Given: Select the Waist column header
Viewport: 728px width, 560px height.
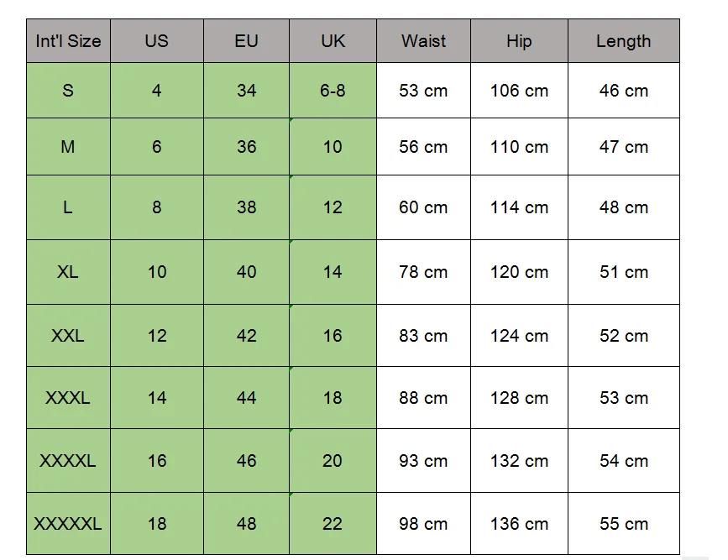Looking at the screenshot, I should pos(423,41).
